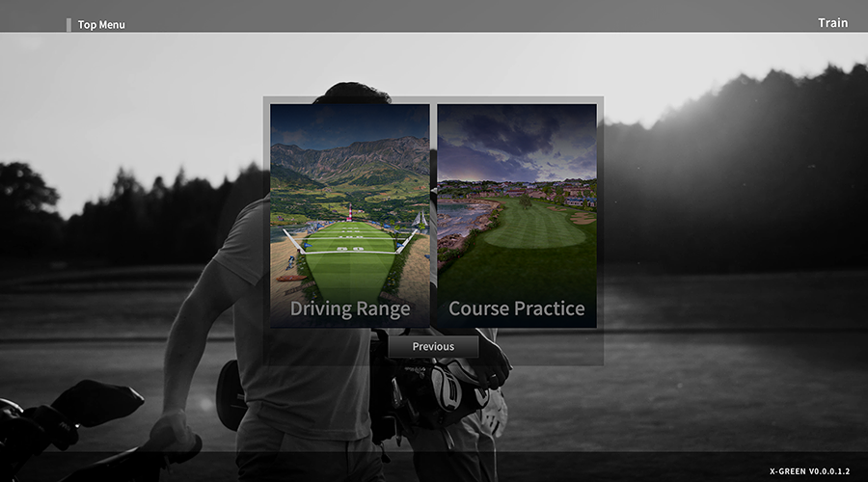Click the gray marker beside Top Menu
This screenshot has width=868, height=482.
(68, 25)
